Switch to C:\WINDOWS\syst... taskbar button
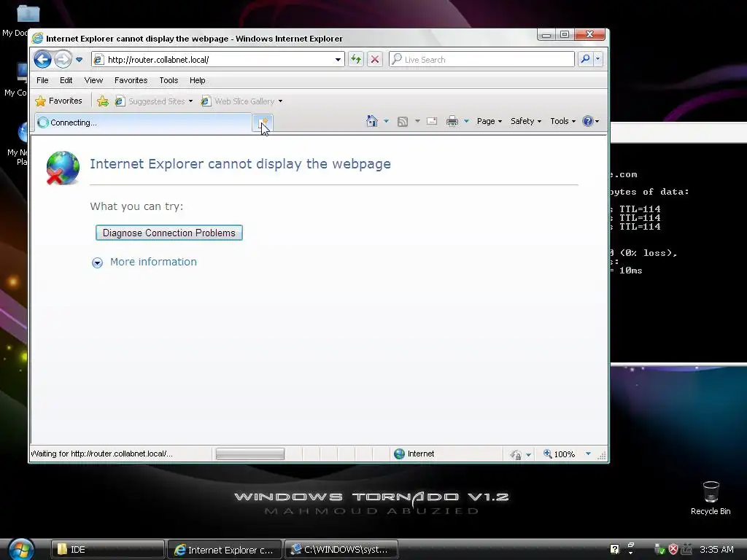Viewport: 747px width, 560px height. pos(341,550)
